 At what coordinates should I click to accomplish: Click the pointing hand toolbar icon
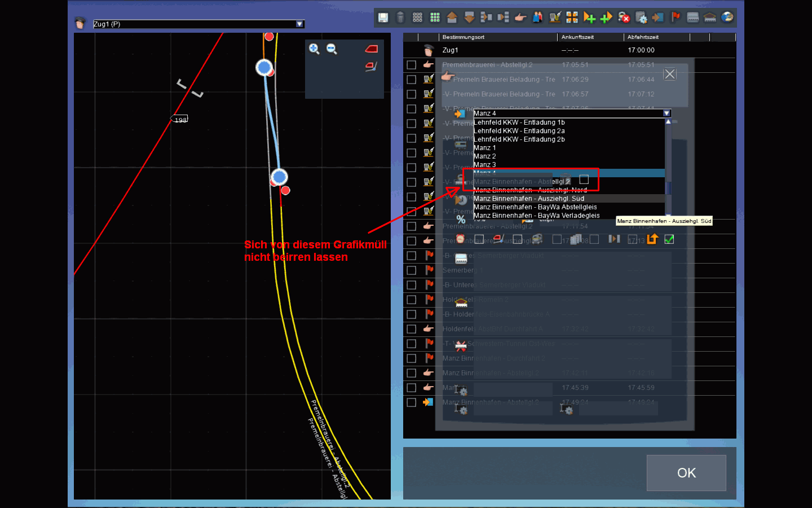pyautogui.click(x=520, y=17)
